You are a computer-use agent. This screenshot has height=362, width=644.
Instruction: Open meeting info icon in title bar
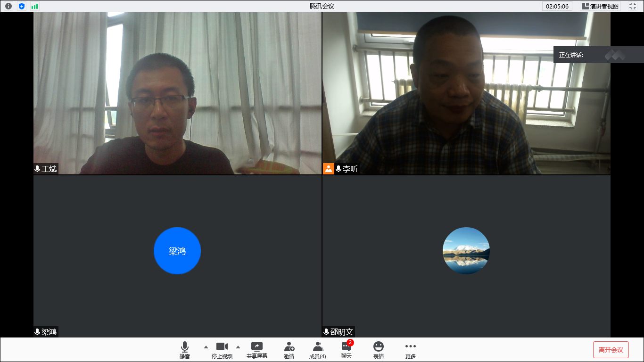pos(8,6)
